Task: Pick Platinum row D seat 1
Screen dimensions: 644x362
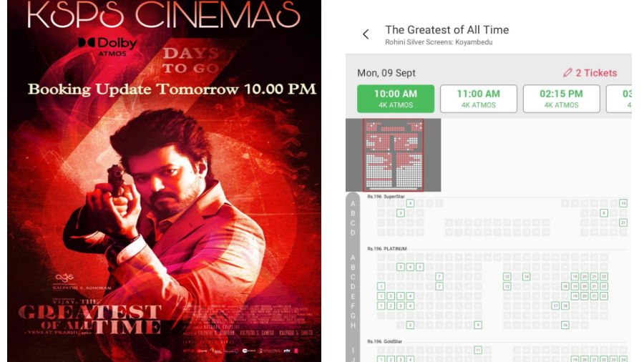Action: [x=381, y=286]
